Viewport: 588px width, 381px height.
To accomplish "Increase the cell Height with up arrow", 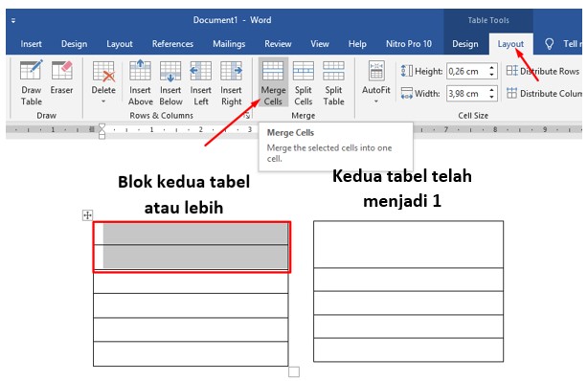I will pos(491,68).
